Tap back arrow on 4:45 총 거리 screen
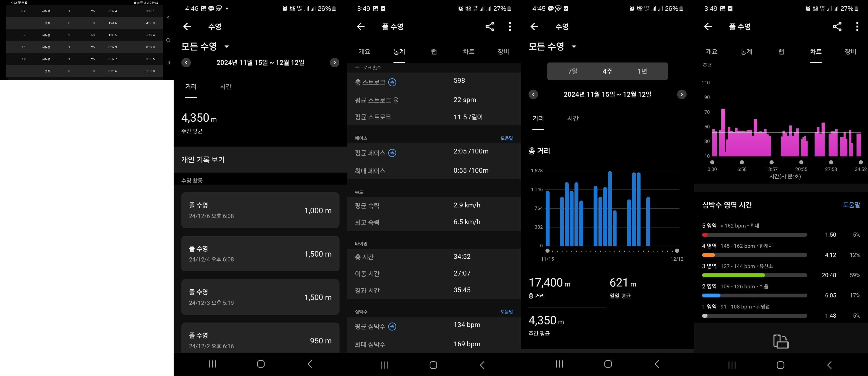The width and height of the screenshot is (868, 376). click(534, 27)
